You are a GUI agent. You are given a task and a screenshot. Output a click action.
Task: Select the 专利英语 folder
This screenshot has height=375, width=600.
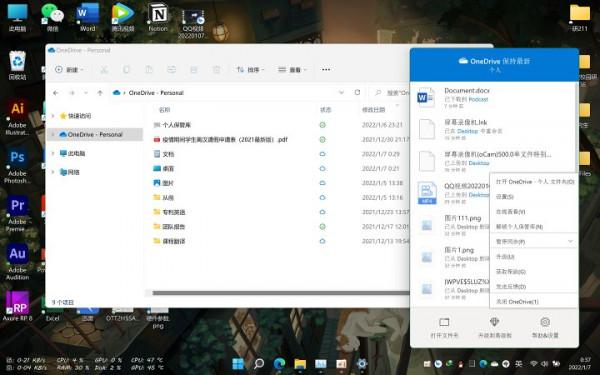173,212
